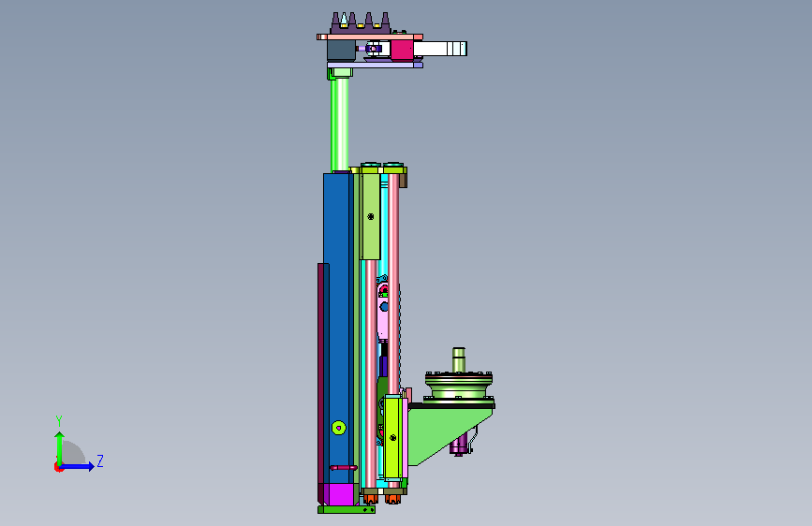This screenshot has width=812, height=526.
Task: Select the gray YZ plane quadrant of the triad
Action: coord(74,453)
